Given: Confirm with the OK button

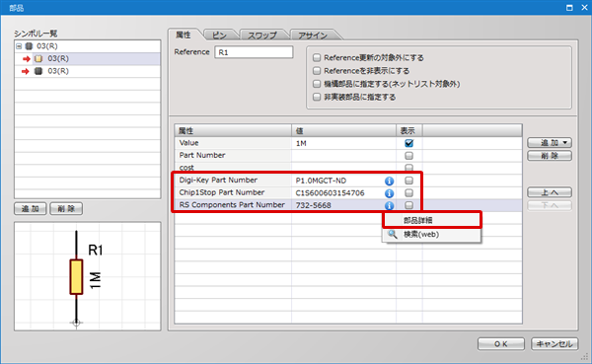Looking at the screenshot, I should (501, 344).
